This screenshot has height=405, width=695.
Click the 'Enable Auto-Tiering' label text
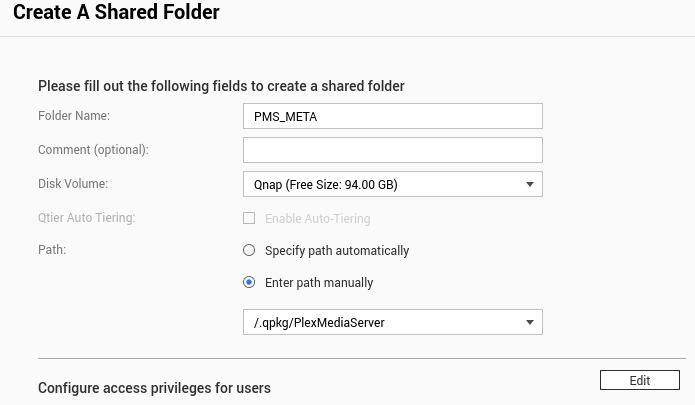point(317,218)
